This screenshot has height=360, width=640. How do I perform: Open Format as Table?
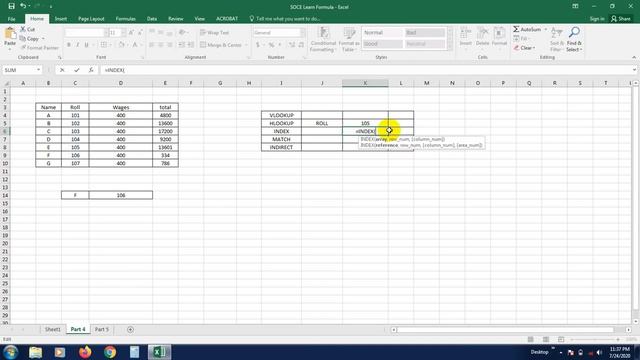tap(349, 40)
